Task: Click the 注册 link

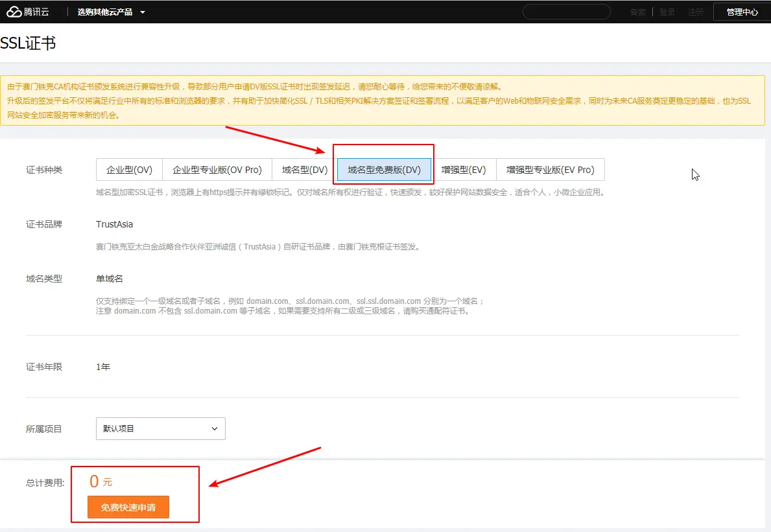Action: point(695,12)
